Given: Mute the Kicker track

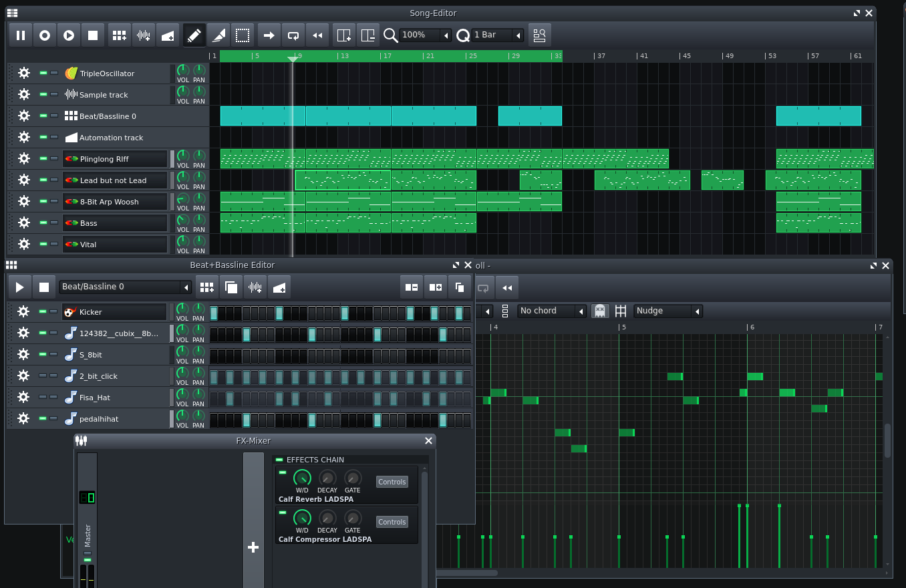Looking at the screenshot, I should point(43,311).
